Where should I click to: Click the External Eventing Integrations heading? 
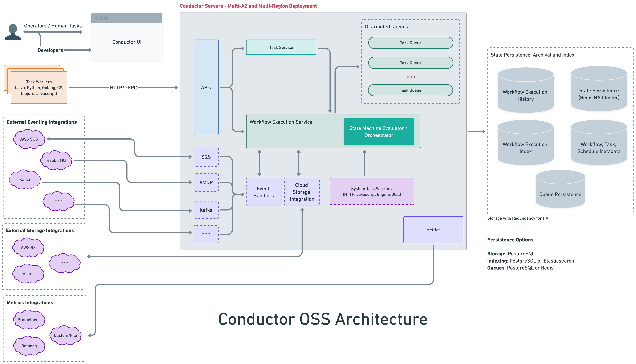41,122
